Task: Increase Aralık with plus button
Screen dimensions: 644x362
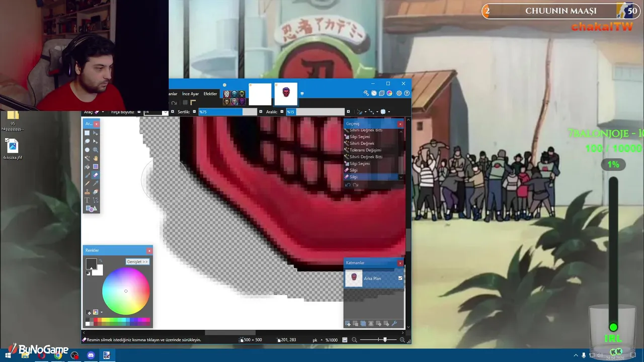Action: click(x=348, y=112)
